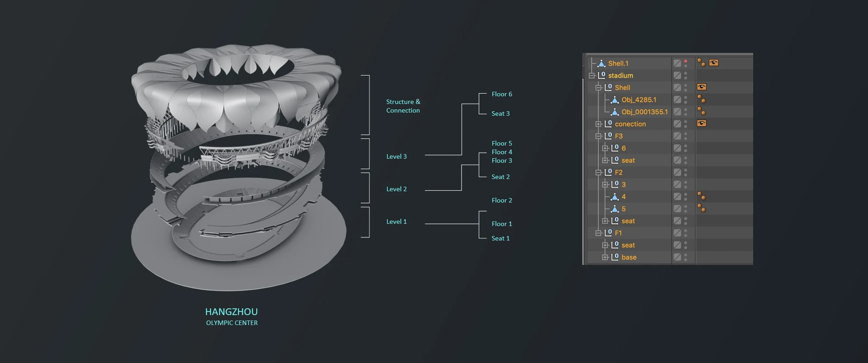The image size is (868, 363).
Task: Collapse the Shell null group
Action: tap(599, 88)
